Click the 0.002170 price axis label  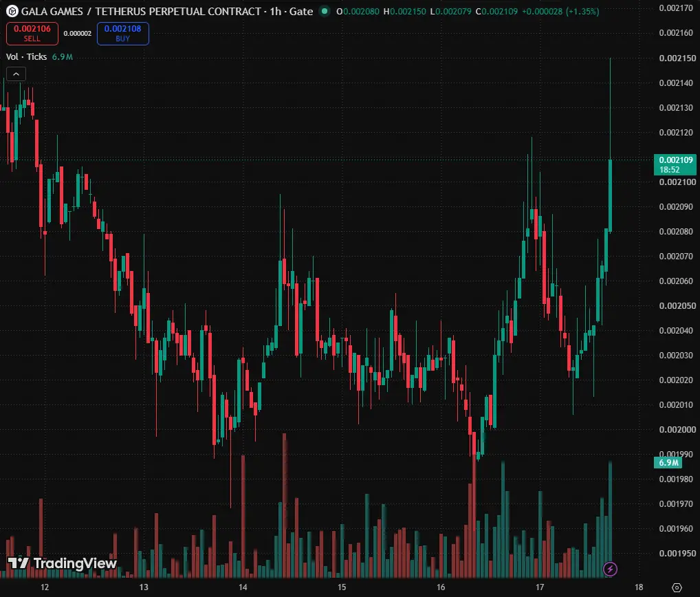[676, 8]
